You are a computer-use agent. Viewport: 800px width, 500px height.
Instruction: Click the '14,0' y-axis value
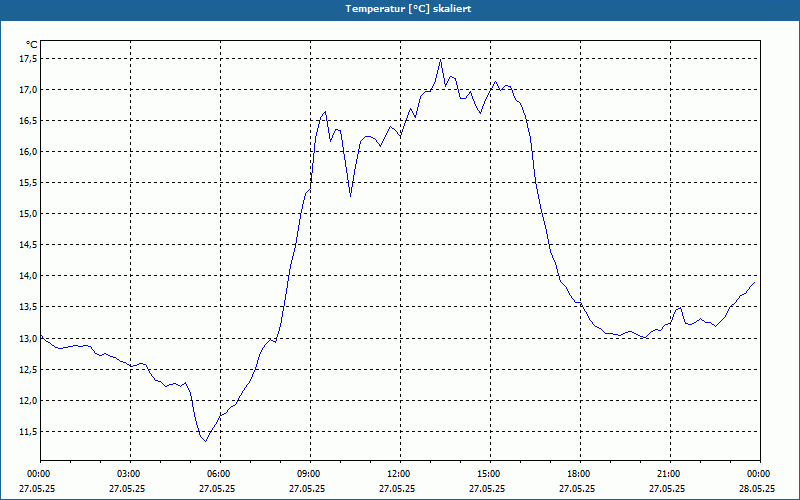[x=28, y=276]
